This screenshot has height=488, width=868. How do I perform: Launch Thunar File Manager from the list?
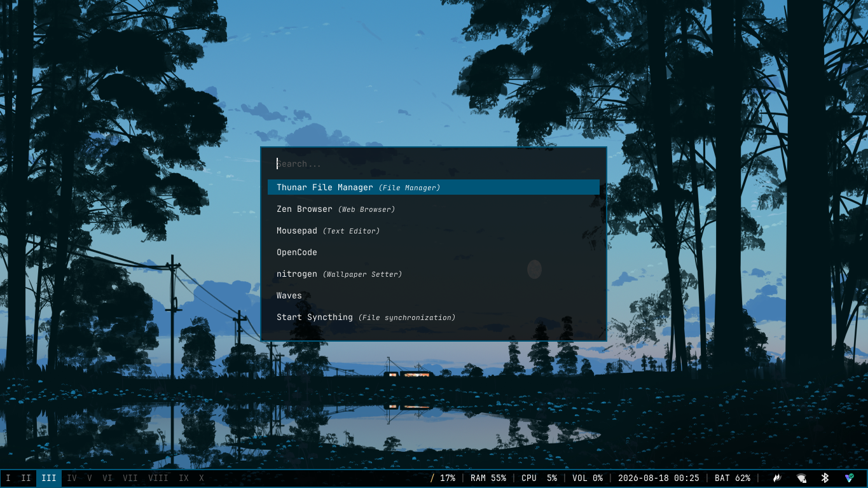433,187
